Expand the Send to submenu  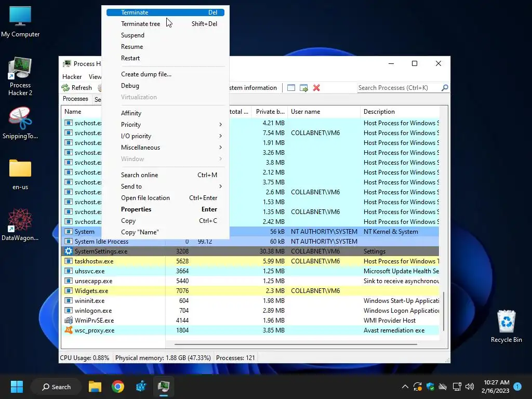(x=165, y=187)
